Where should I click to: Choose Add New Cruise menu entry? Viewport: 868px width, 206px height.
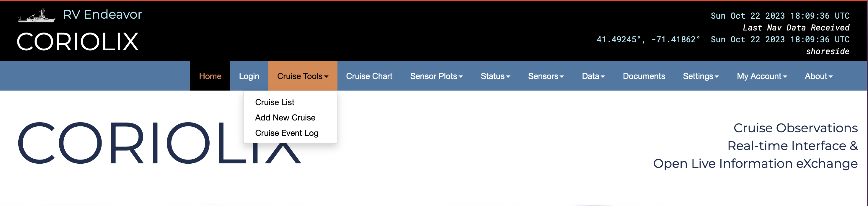pyautogui.click(x=285, y=118)
